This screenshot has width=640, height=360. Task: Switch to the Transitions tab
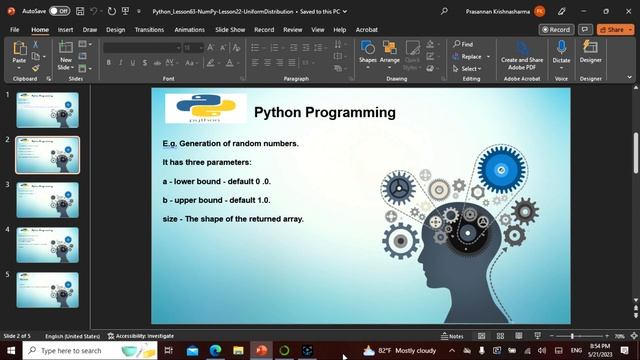tap(149, 29)
